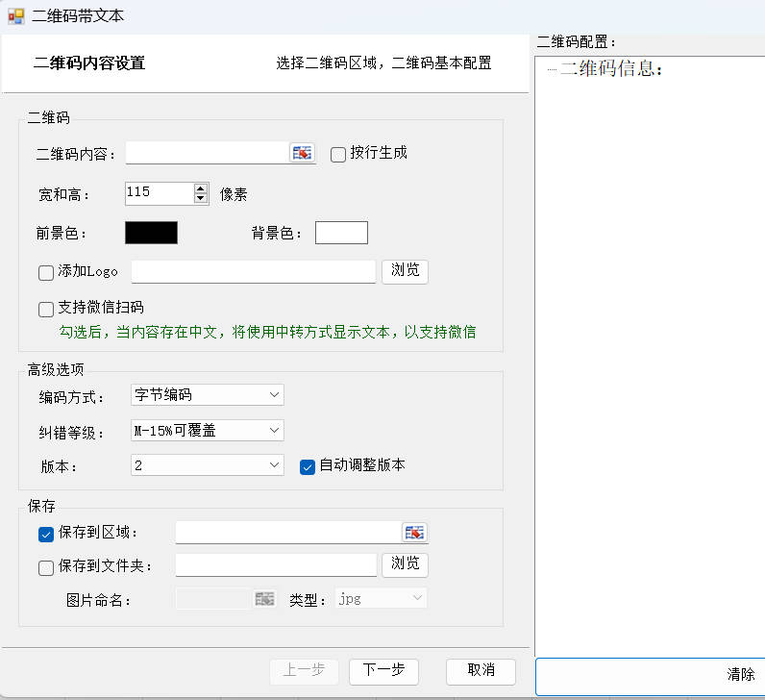
Task: Check the 保存到文件夹 option
Action: click(x=46, y=567)
